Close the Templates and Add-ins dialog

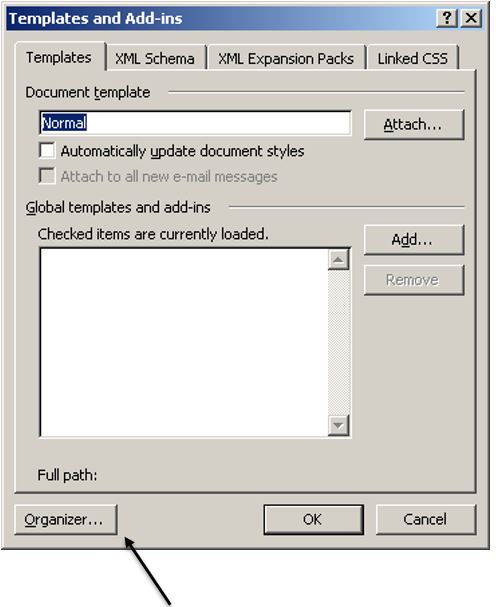click(471, 18)
